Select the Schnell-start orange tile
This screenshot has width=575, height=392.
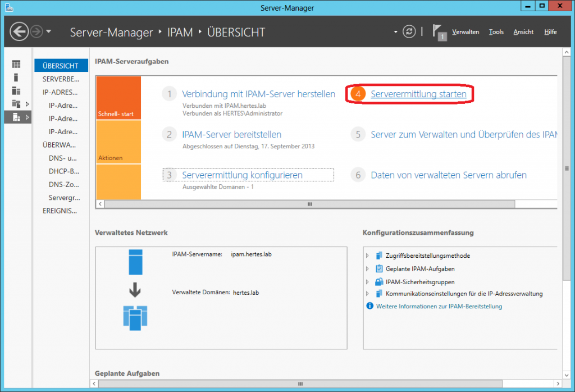click(x=118, y=98)
